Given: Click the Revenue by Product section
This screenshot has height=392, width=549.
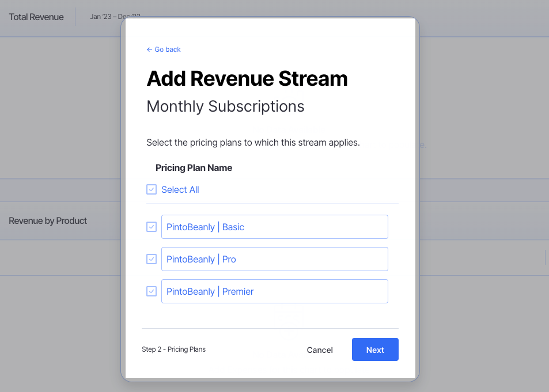Looking at the screenshot, I should [x=48, y=221].
